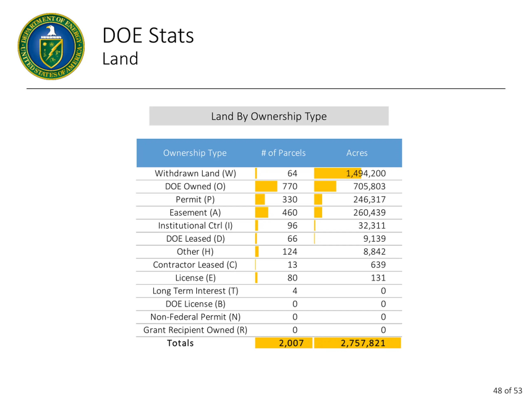Select the Institutional Ctrl (I) row label
Screen dimensions: 532x399
point(195,226)
